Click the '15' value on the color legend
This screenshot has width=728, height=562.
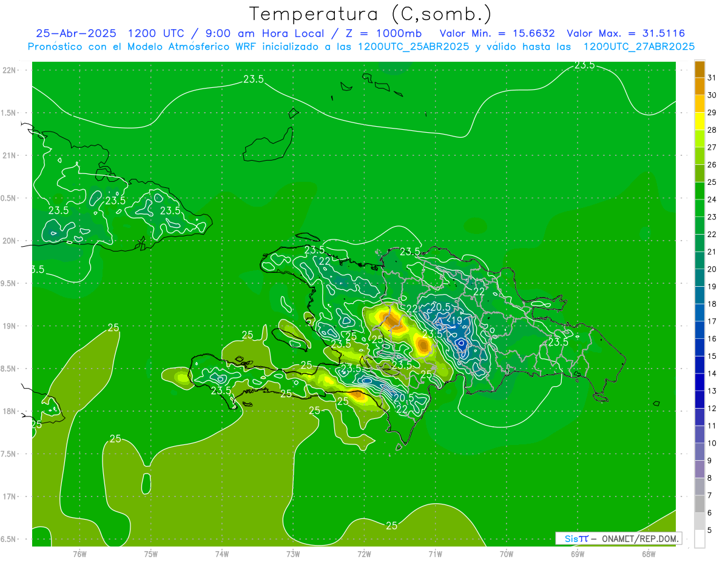tap(712, 356)
